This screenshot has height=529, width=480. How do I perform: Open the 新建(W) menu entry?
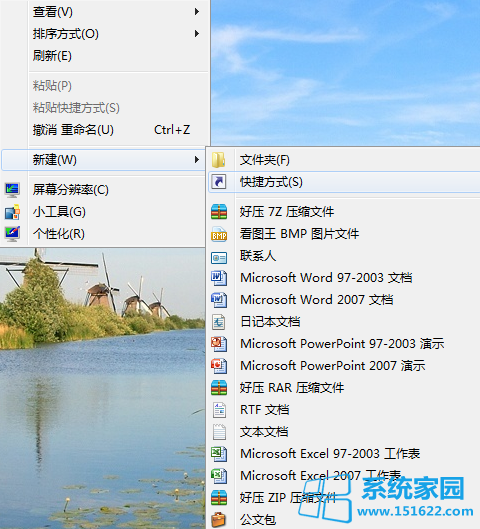point(104,160)
